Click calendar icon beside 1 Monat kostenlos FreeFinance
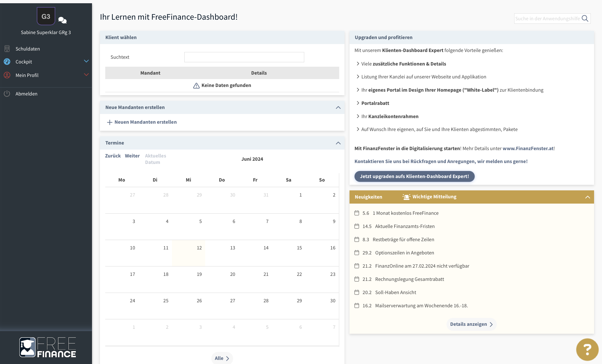The width and height of the screenshot is (602, 364). pos(357,213)
